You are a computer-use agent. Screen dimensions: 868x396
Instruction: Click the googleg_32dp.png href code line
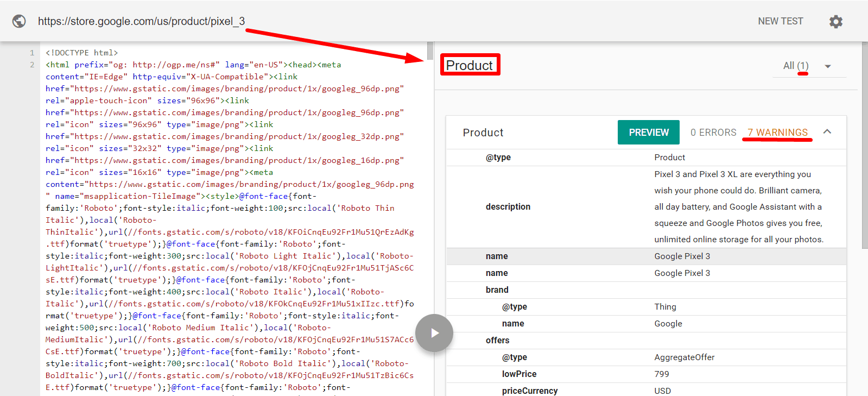tap(225, 136)
